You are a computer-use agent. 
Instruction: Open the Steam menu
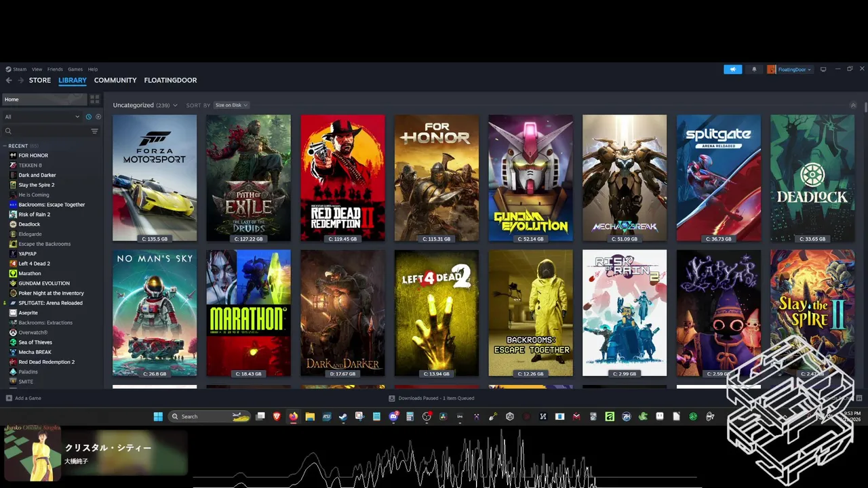click(16, 69)
